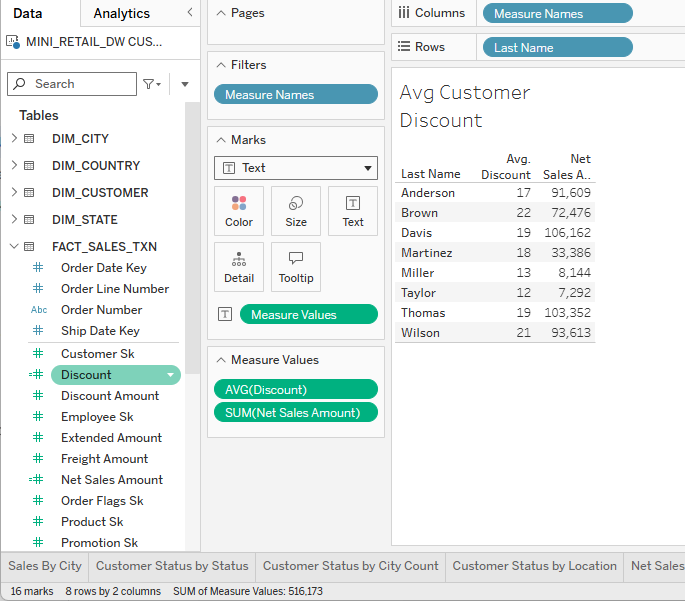Image resolution: width=685 pixels, height=601 pixels.
Task: Select the Last Name pill on Rows
Action: (x=557, y=47)
